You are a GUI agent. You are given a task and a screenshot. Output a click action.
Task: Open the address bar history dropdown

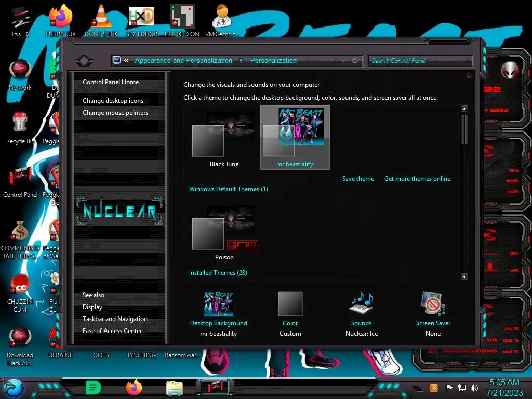point(344,61)
